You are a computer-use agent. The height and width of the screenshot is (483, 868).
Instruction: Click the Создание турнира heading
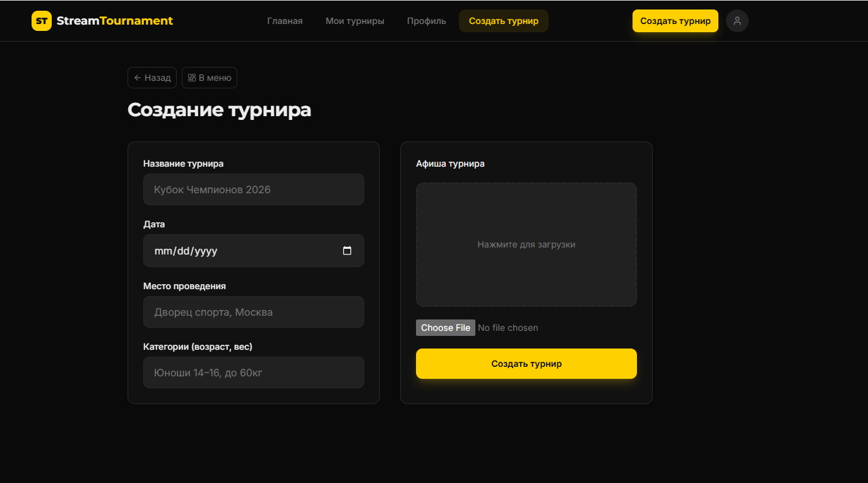(x=219, y=110)
